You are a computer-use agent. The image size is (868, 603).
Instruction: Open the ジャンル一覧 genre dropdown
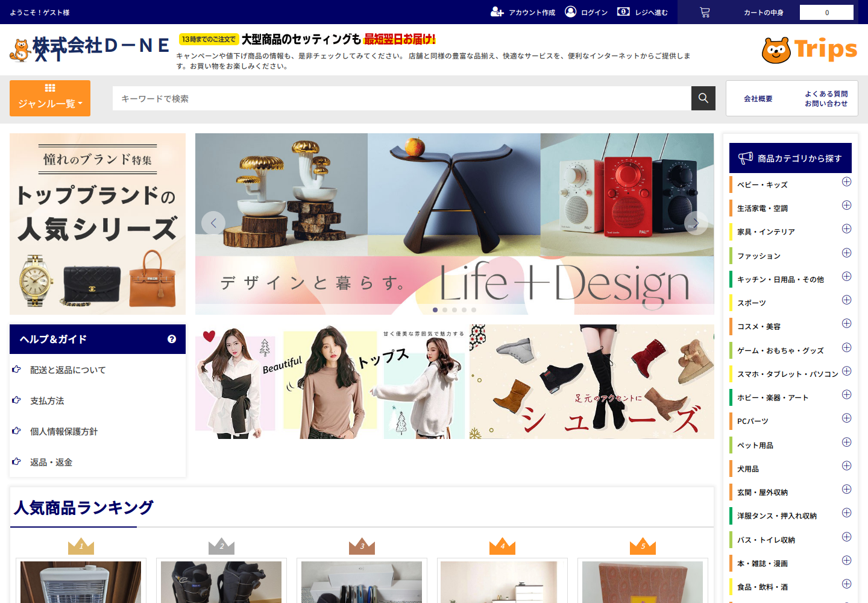click(x=50, y=98)
